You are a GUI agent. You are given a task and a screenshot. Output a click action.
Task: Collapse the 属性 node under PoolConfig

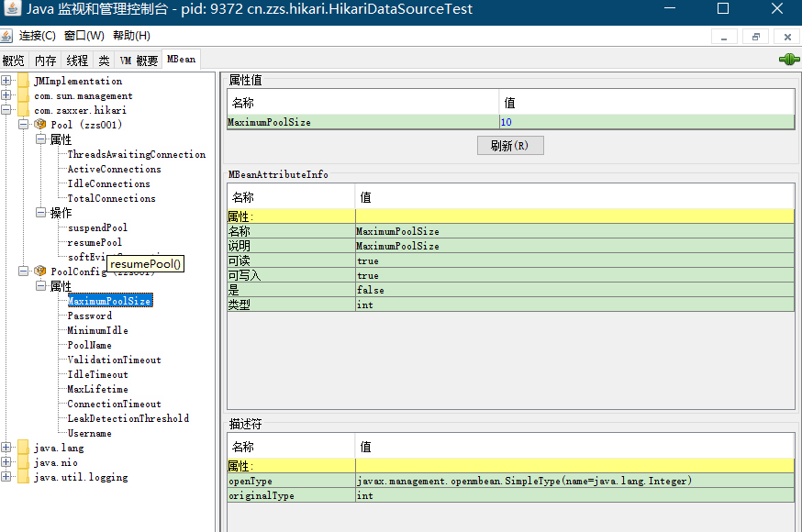tap(41, 285)
